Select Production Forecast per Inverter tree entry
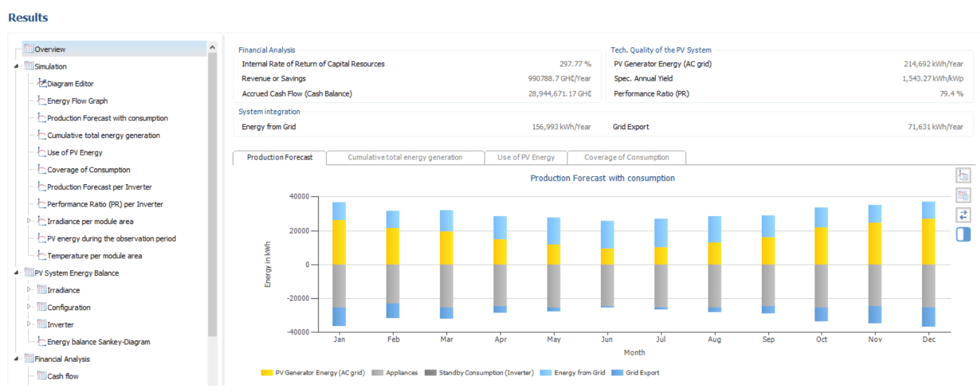Viewport: 980px width, 392px height. click(99, 187)
